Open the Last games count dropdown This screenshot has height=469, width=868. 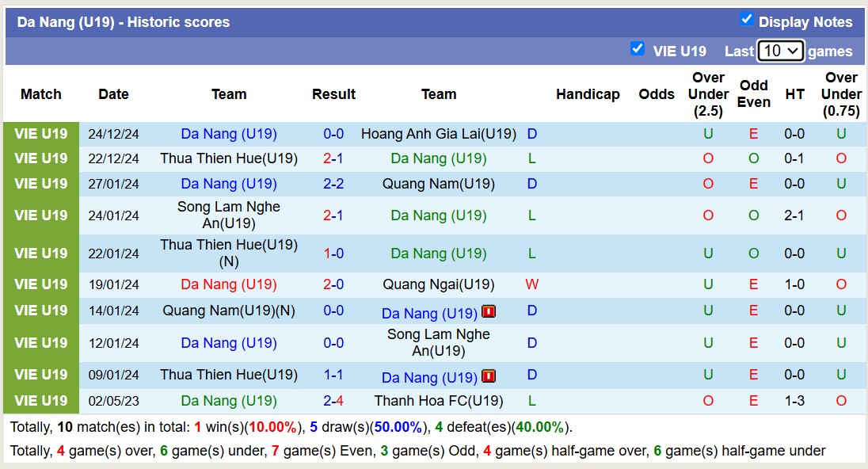(x=781, y=50)
